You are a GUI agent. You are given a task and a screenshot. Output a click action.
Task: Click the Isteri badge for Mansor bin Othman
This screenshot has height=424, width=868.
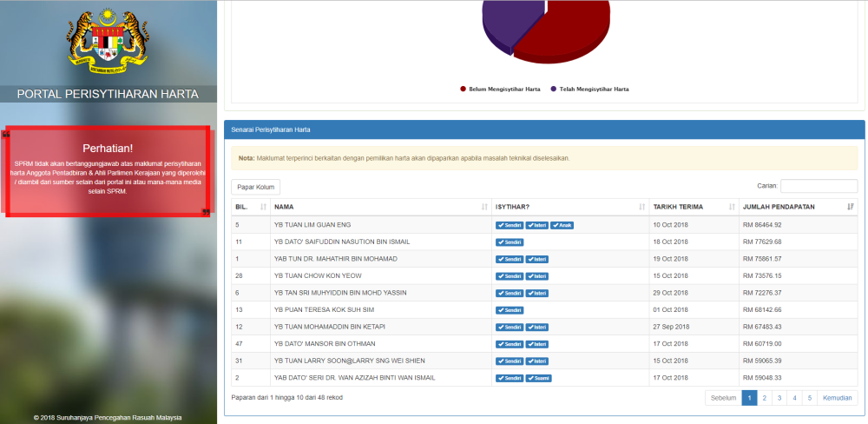[x=537, y=344]
